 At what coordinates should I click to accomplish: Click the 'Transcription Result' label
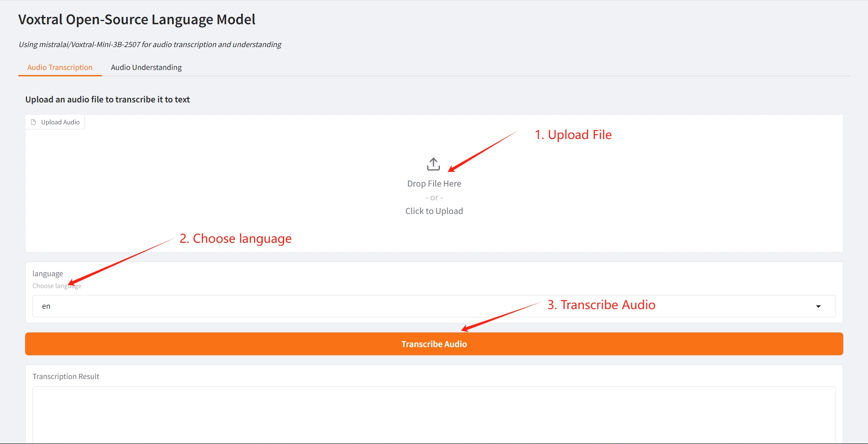(66, 376)
